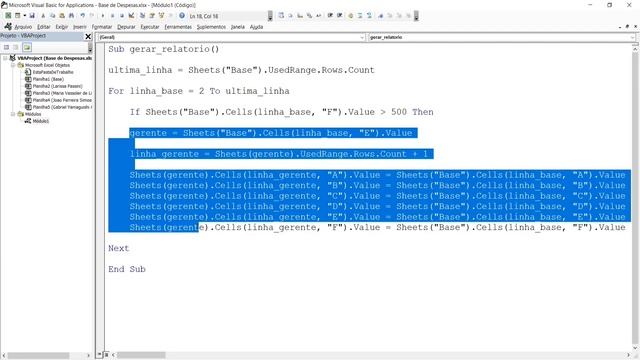This screenshot has height=360, width=640.
Task: Pause execution with the Break icon
Action: pos(112,16)
